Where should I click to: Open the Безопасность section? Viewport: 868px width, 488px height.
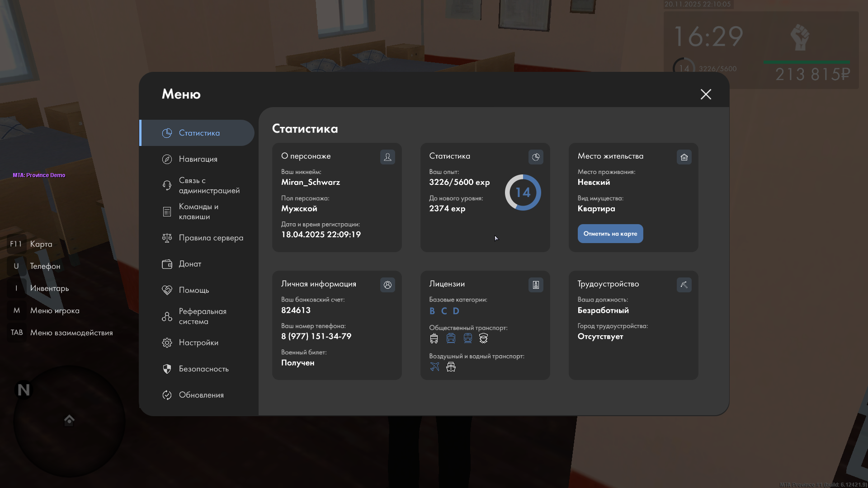203,369
